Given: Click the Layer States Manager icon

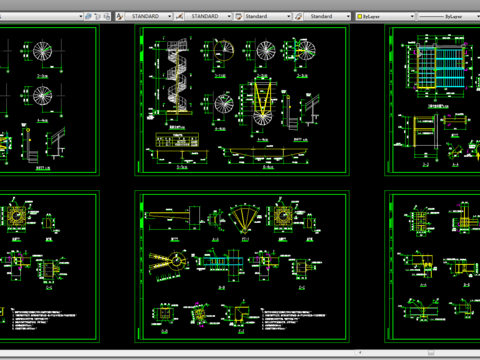Looking at the screenshot, I should coord(107,16).
